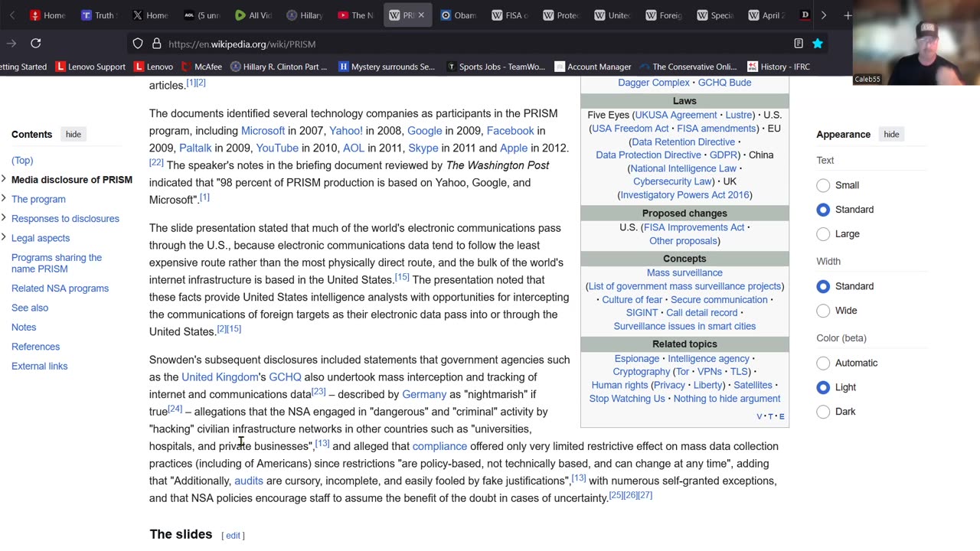The image size is (980, 551).
Task: Click the site security padlock icon
Action: (156, 44)
